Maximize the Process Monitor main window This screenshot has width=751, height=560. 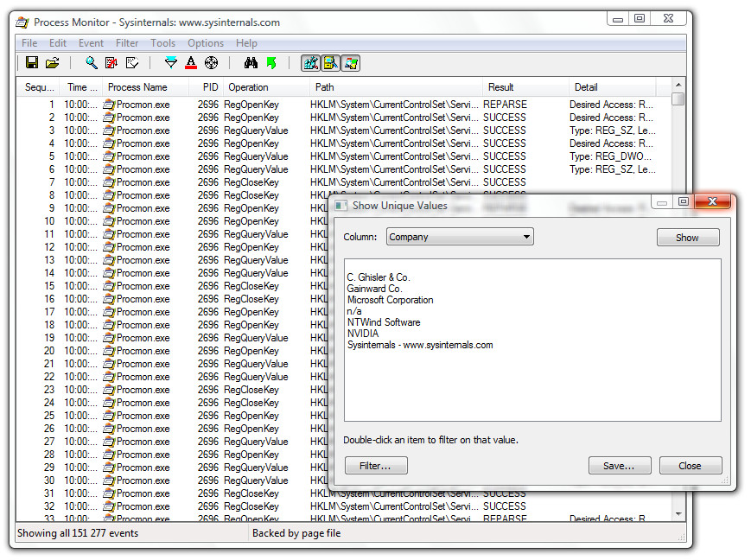pyautogui.click(x=639, y=18)
